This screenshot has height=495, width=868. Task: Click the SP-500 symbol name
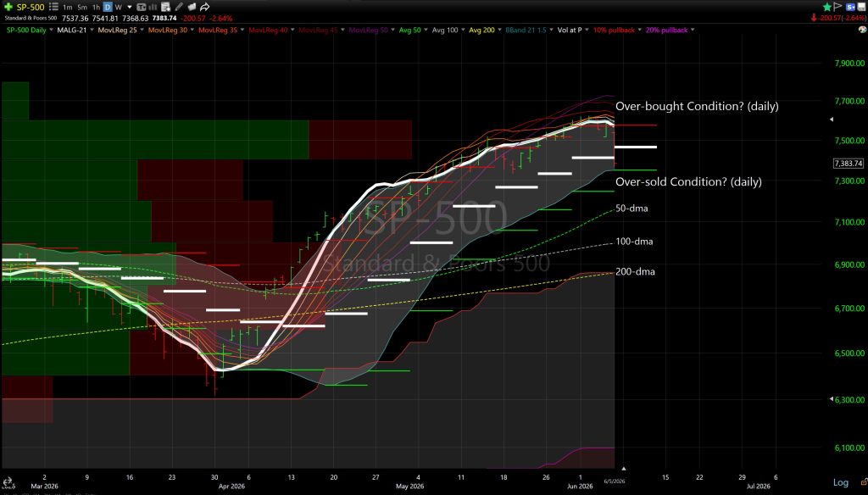click(30, 7)
